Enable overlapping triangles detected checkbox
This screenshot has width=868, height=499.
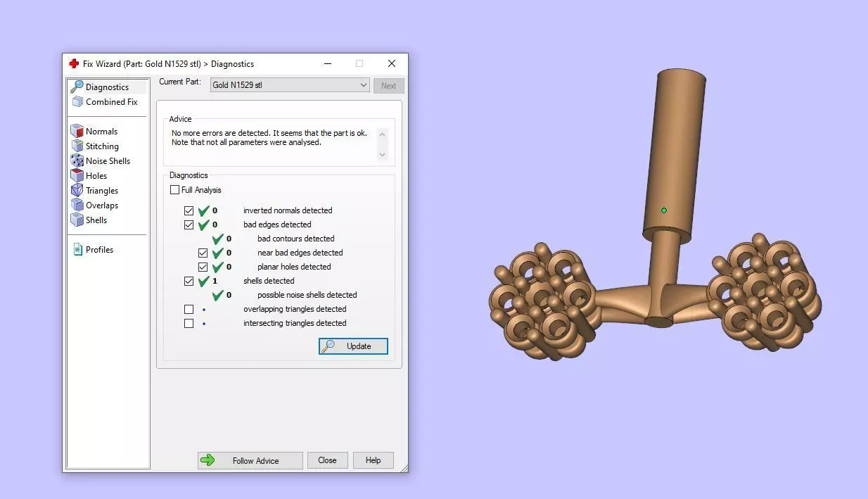[189, 309]
